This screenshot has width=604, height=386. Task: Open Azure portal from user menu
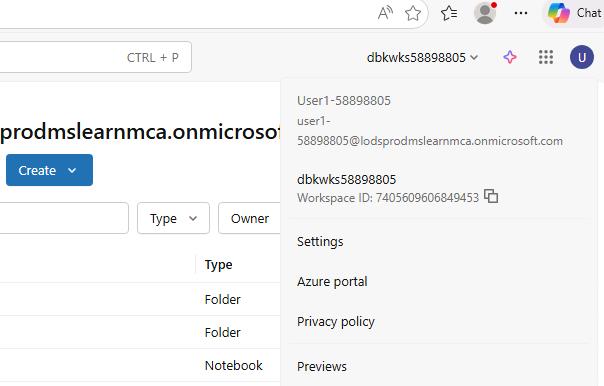(x=332, y=282)
